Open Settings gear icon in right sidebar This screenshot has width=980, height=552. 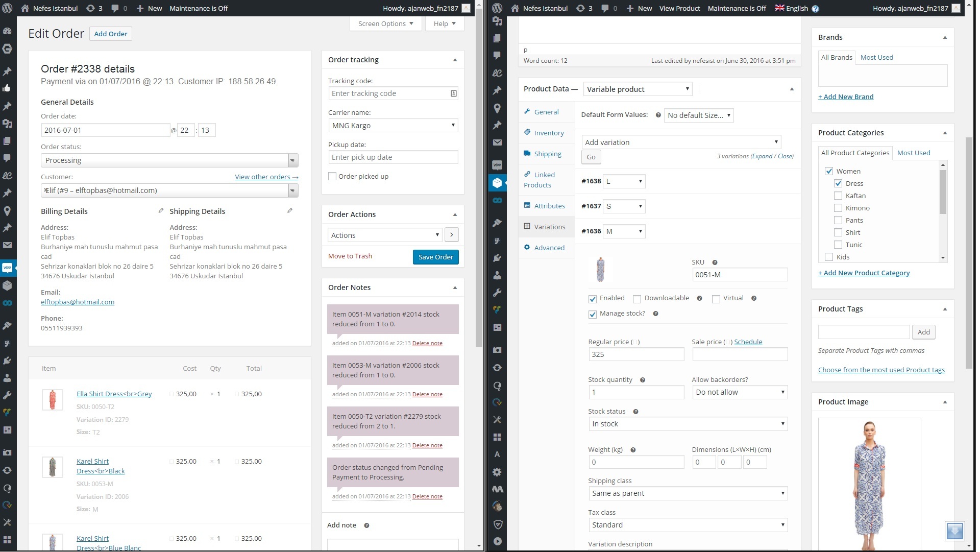coord(497,472)
